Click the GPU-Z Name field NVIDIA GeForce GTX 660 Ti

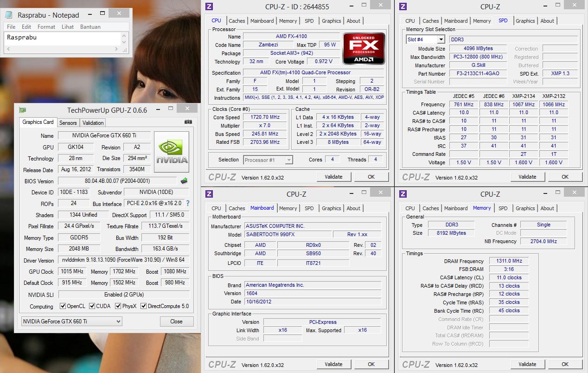[104, 135]
